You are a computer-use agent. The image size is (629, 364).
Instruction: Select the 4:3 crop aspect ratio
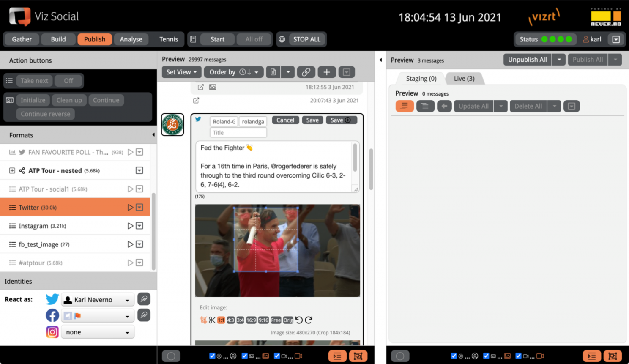[230, 320]
